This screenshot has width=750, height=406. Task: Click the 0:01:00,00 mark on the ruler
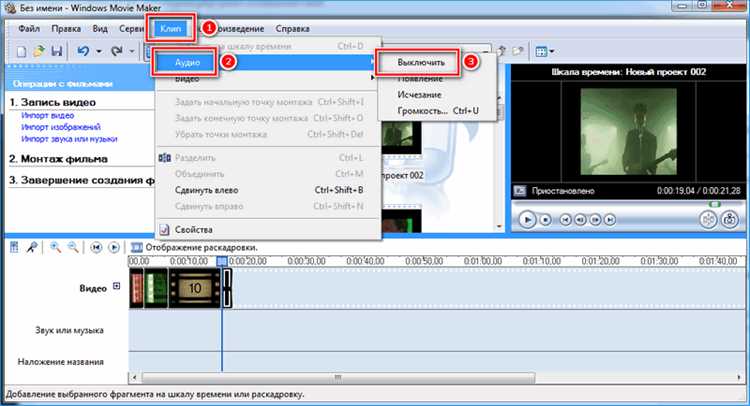(482, 261)
